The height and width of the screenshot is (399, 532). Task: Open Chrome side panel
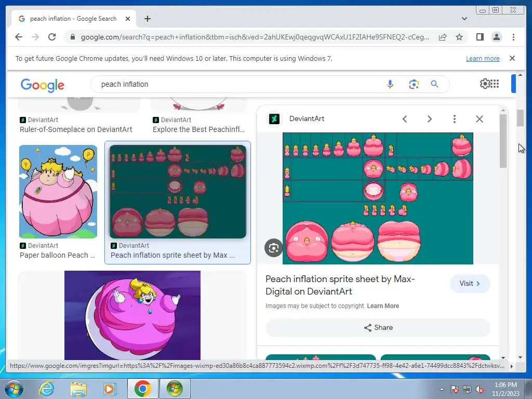click(480, 37)
